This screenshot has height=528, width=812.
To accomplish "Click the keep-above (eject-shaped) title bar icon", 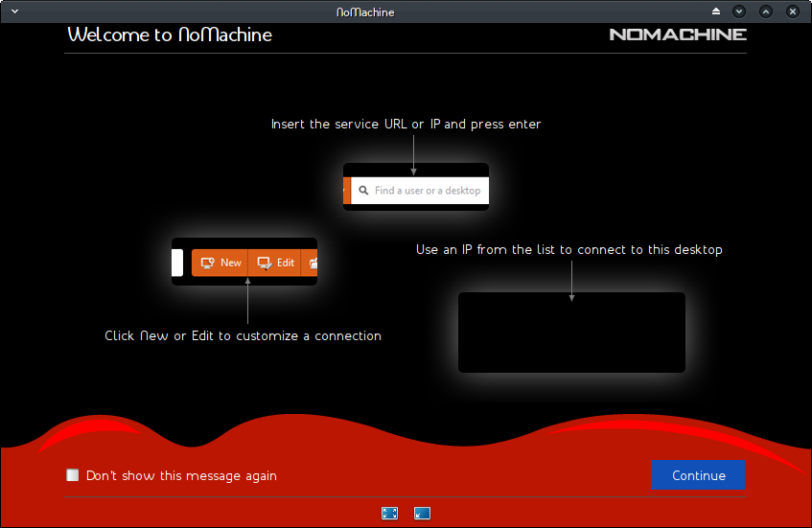I will click(716, 11).
